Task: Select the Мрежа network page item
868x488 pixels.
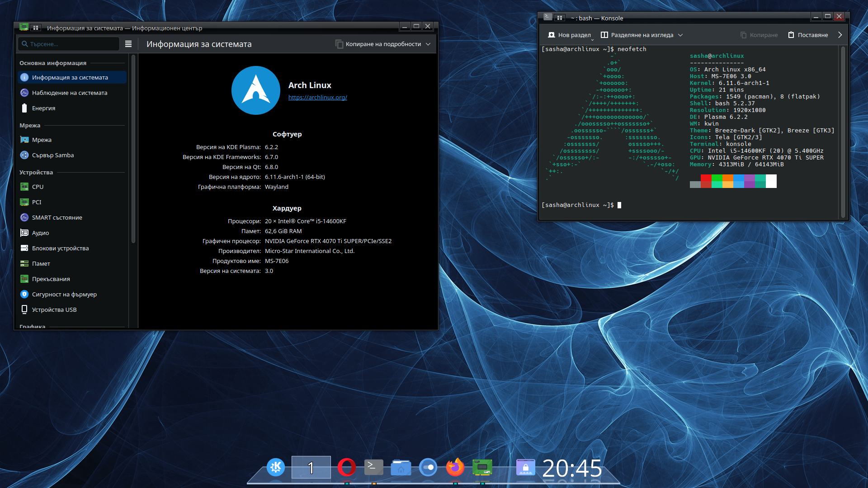Action: coord(72,140)
